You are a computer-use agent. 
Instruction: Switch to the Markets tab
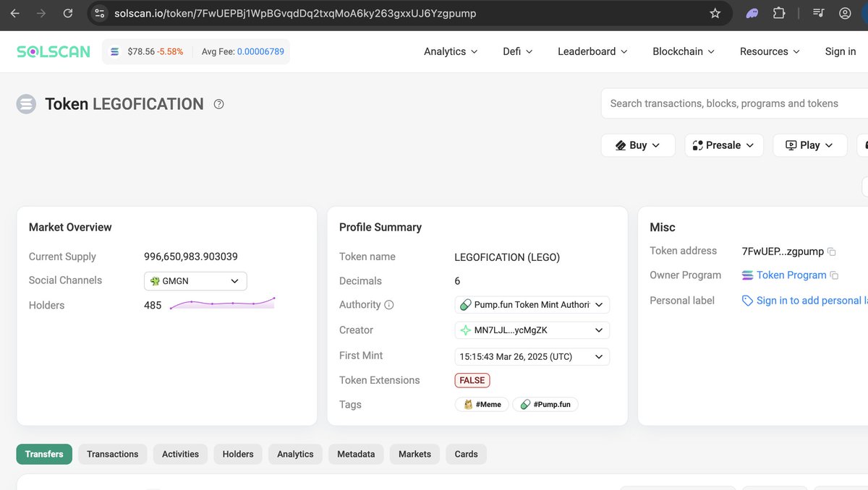(414, 454)
